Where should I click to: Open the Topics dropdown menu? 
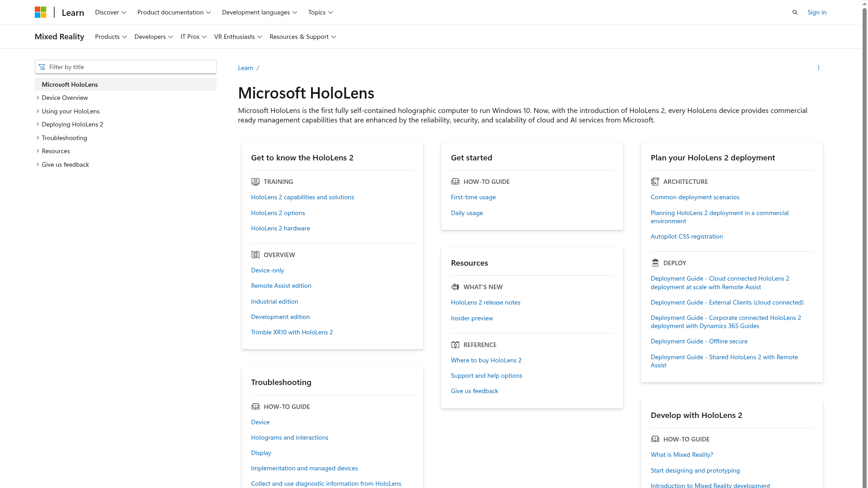[321, 12]
